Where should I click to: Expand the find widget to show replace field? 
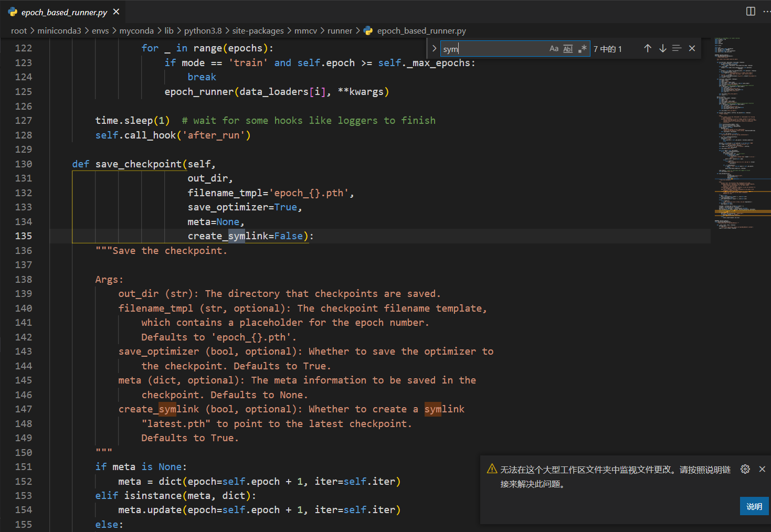pos(435,48)
